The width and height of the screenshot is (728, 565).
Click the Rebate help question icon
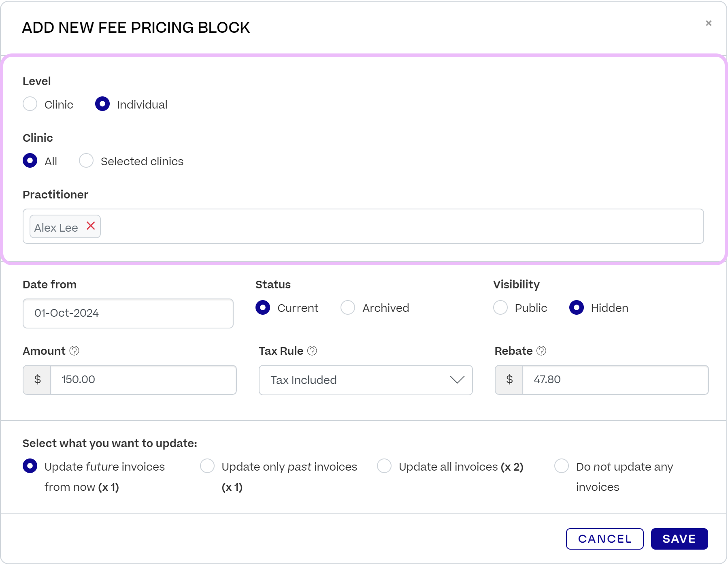point(541,351)
